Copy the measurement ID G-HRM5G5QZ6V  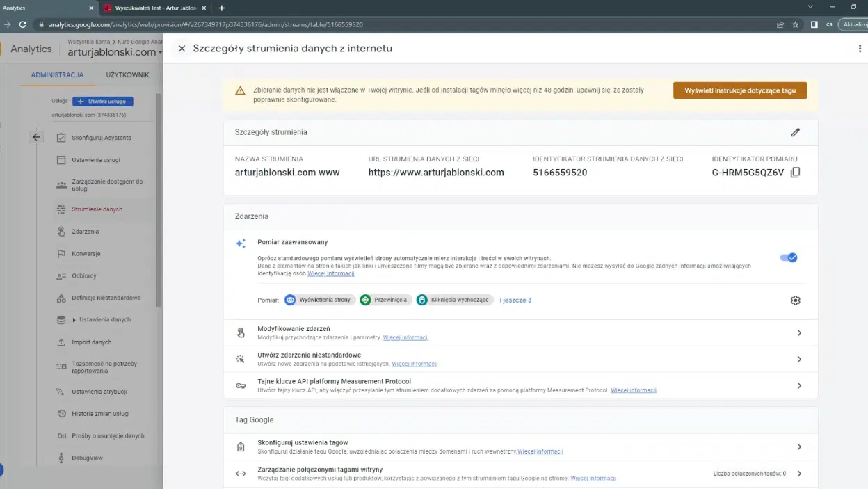(x=795, y=173)
